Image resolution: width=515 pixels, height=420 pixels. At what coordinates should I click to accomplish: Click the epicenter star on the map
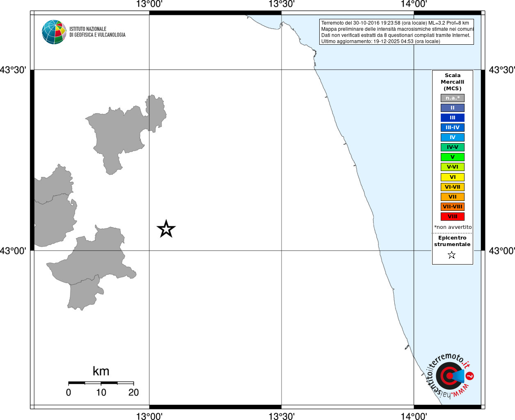tap(166, 228)
